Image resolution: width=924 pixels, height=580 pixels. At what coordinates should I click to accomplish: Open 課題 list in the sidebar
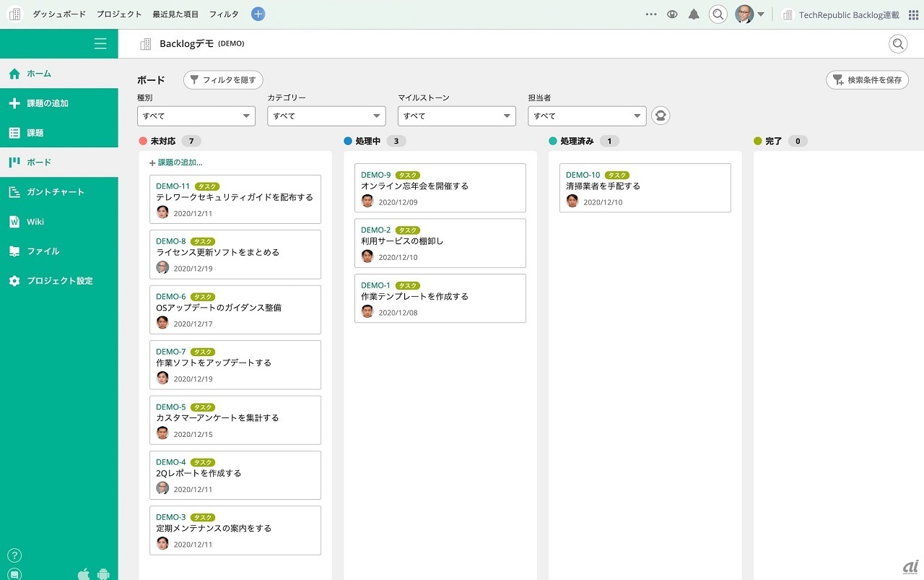click(x=59, y=133)
